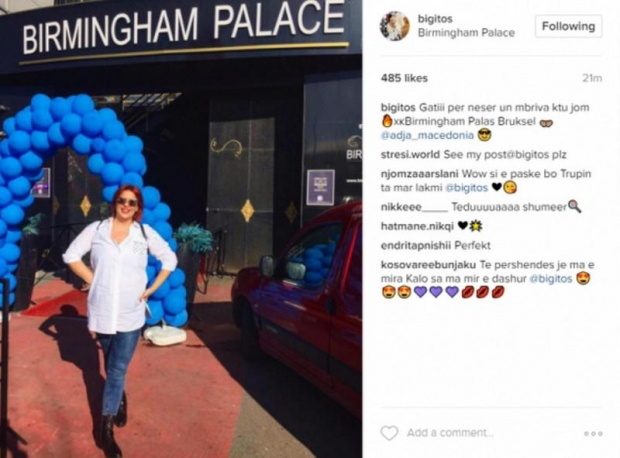Open the bigitos username in the header

(x=435, y=19)
